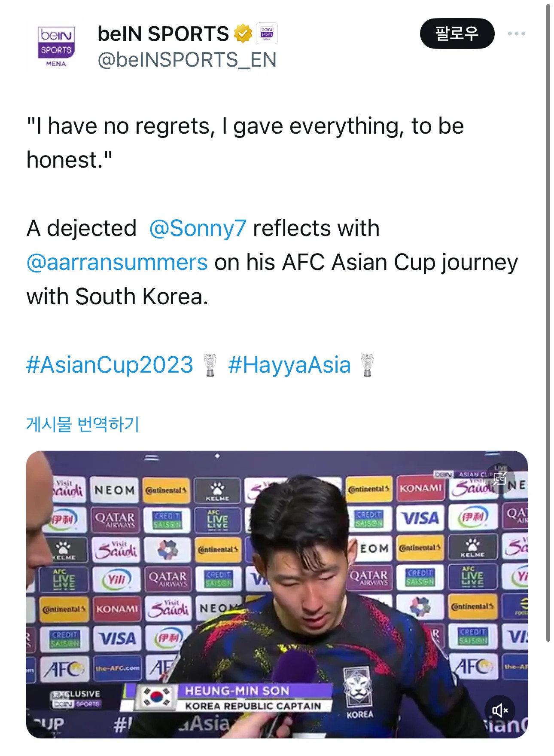
Task: Click the trophy emoji after #AsianCup2023
Action: 210,365
